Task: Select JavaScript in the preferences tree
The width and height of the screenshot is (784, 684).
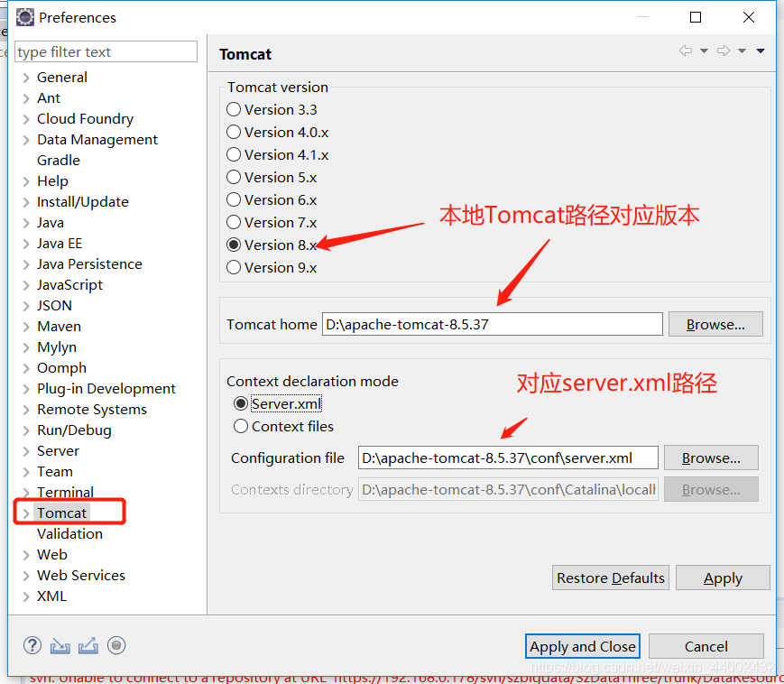Action: (69, 285)
